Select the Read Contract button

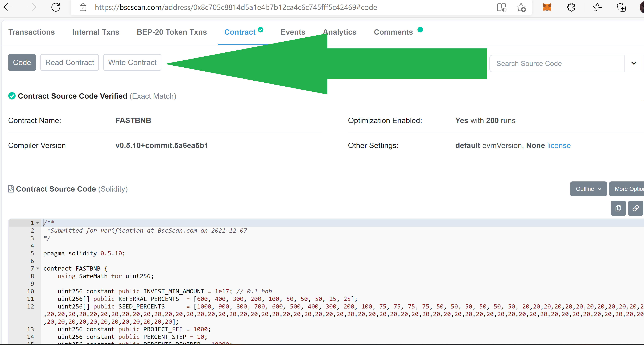click(70, 62)
